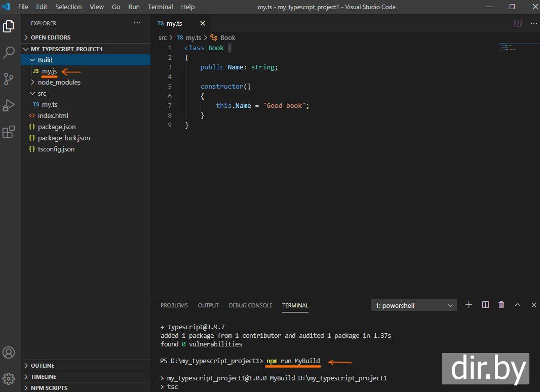Open the Search view icon
This screenshot has height=392, width=540.
coord(9,52)
